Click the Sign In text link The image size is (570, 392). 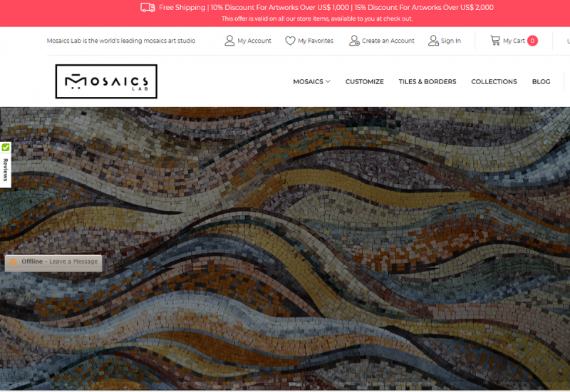click(451, 41)
